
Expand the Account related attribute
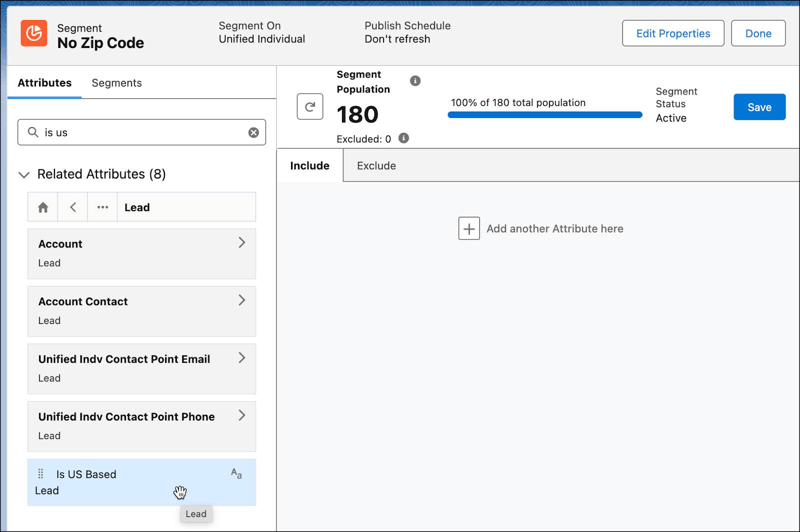pyautogui.click(x=242, y=243)
